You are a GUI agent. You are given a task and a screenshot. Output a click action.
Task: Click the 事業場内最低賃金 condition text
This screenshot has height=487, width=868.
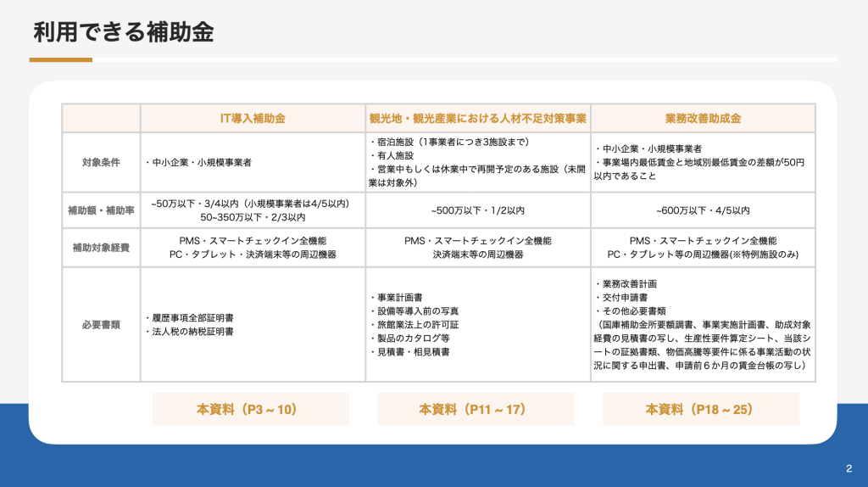click(699, 169)
